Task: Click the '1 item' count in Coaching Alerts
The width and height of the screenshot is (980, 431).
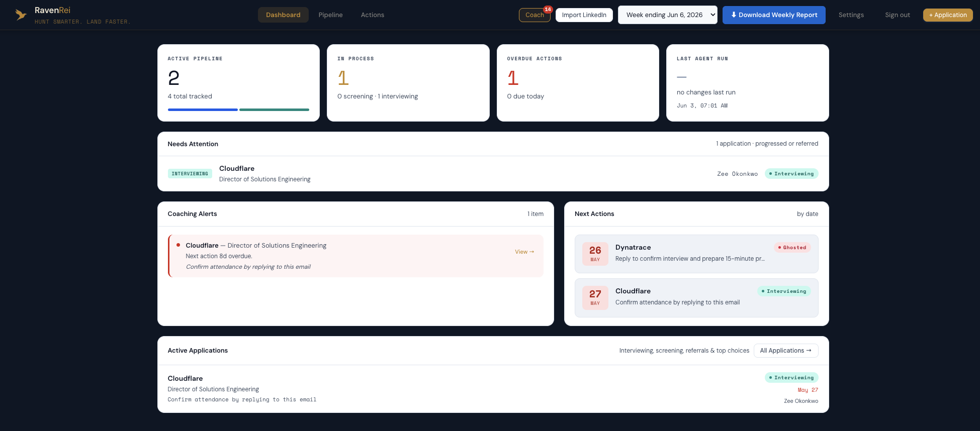Action: point(536,214)
